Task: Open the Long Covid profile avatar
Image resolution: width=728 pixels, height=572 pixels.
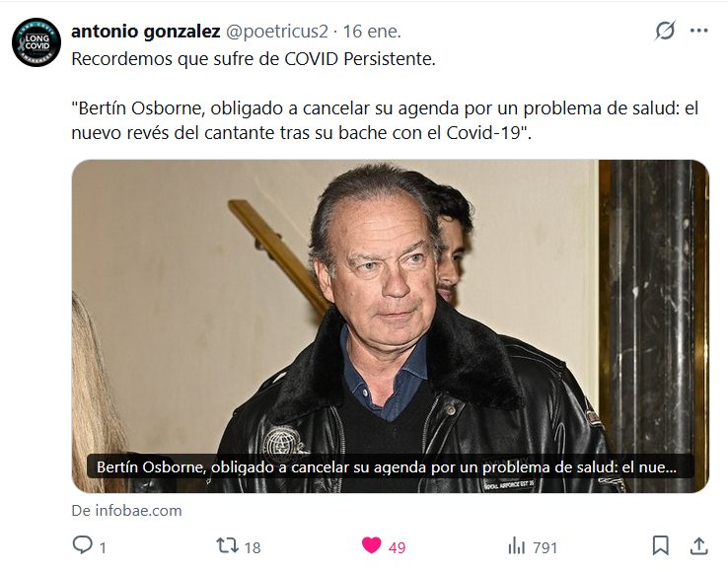Action: click(36, 42)
